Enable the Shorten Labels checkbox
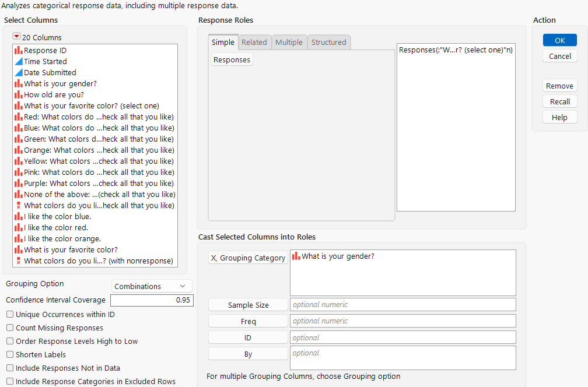The height and width of the screenshot is (387, 588). 9,354
